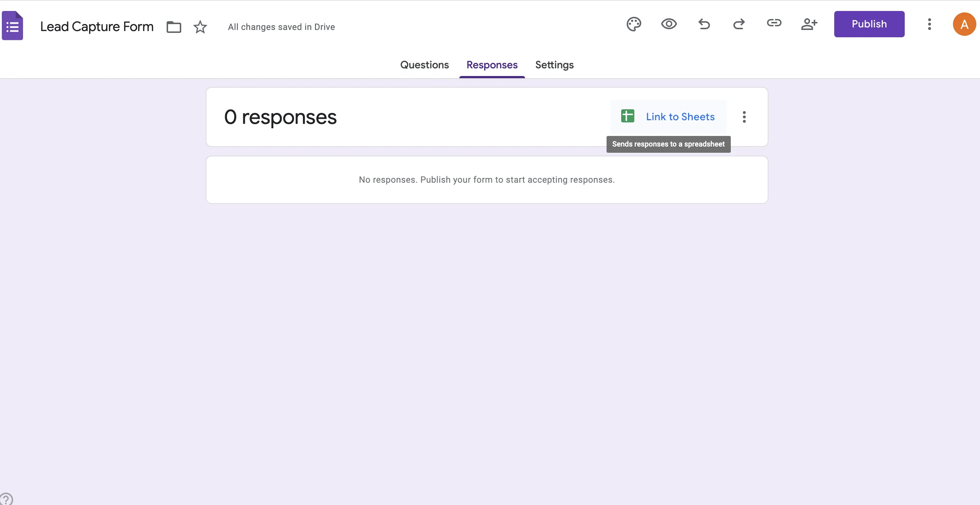This screenshot has width=980, height=505.
Task: Open the responses overflow menu
Action: point(745,117)
